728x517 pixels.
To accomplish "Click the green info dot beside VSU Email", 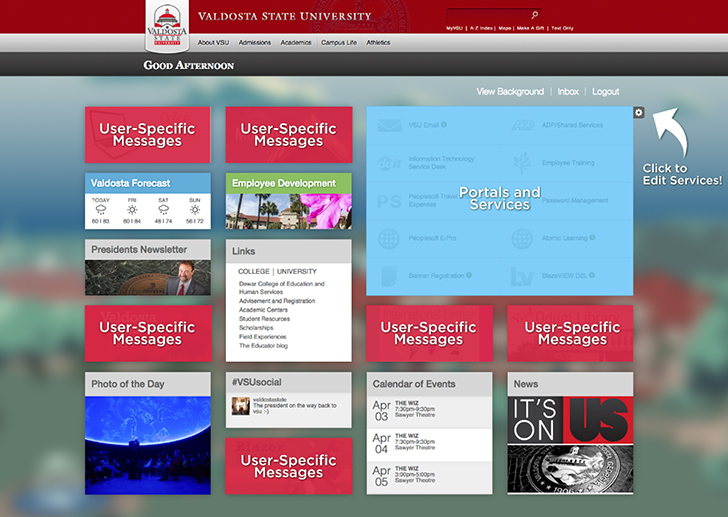I will point(444,124).
